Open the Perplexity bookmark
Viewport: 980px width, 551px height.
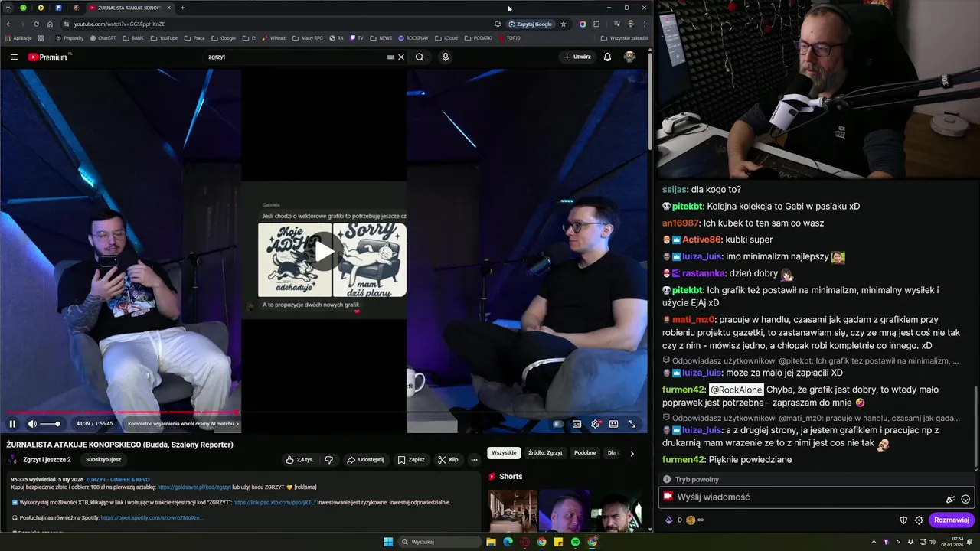pos(70,37)
